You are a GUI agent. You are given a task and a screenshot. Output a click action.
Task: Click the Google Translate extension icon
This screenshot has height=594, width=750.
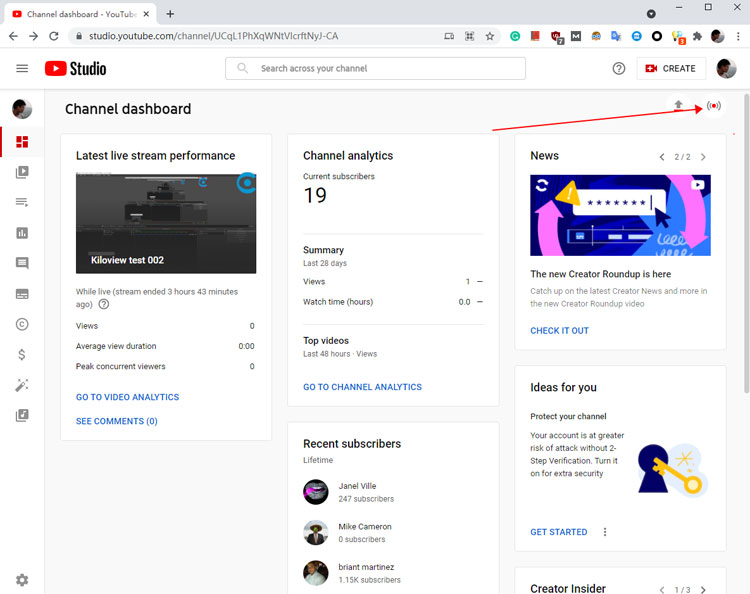click(x=616, y=36)
